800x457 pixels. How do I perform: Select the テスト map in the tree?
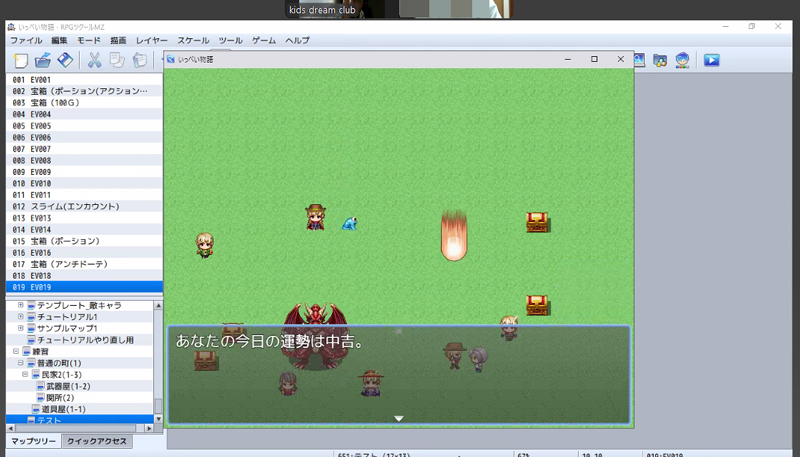pos(49,420)
